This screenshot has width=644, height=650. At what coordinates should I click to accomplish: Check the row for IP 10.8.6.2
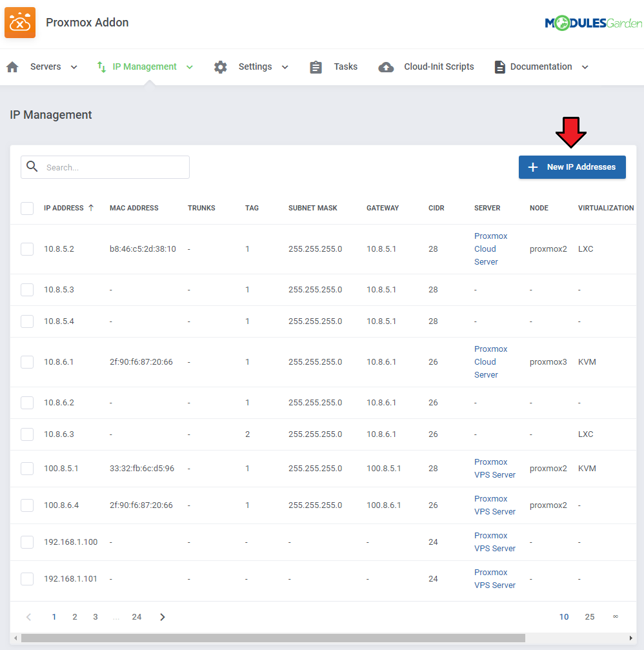[x=27, y=403]
